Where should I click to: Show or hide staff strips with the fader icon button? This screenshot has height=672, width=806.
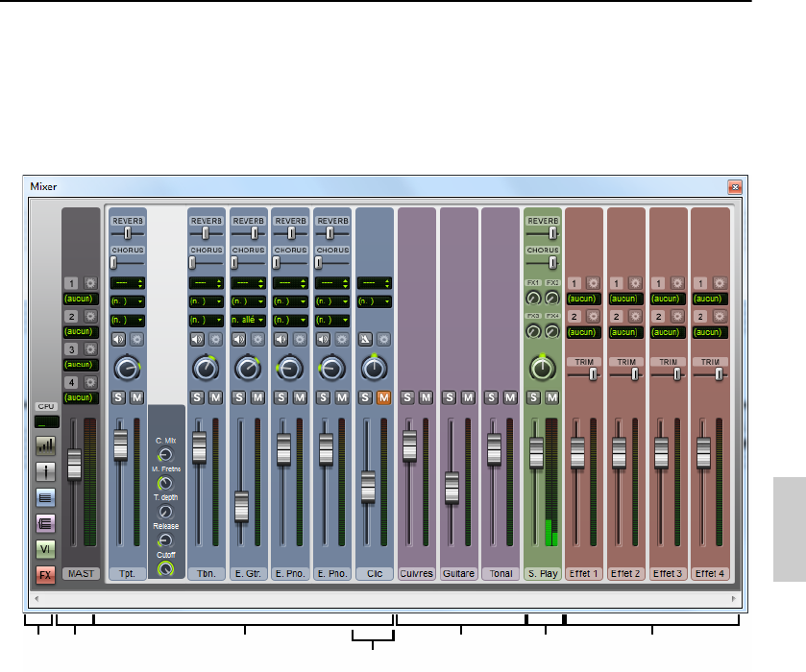click(46, 471)
